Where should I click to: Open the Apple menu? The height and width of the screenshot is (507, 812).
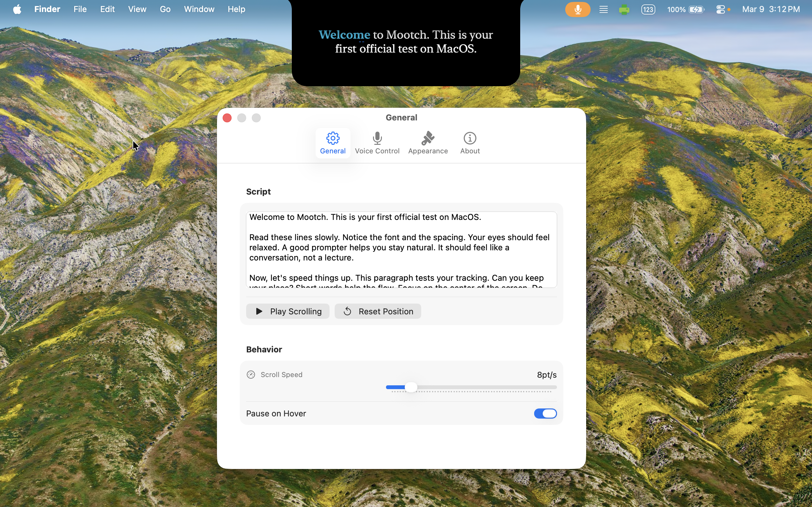pyautogui.click(x=17, y=10)
